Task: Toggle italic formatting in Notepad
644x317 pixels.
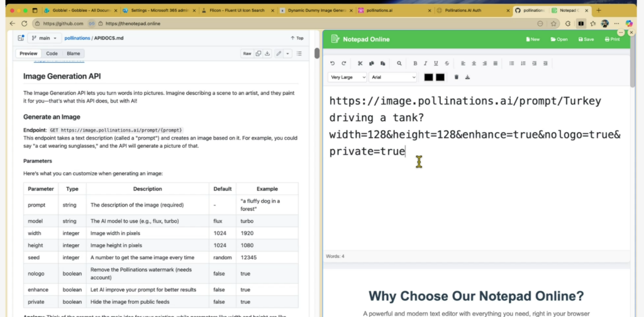Action: click(426, 64)
